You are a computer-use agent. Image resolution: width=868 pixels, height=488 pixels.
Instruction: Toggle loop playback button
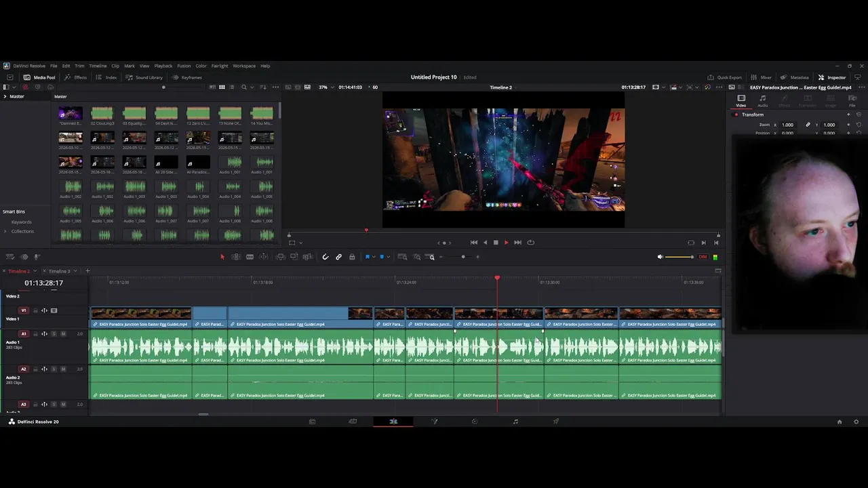531,243
